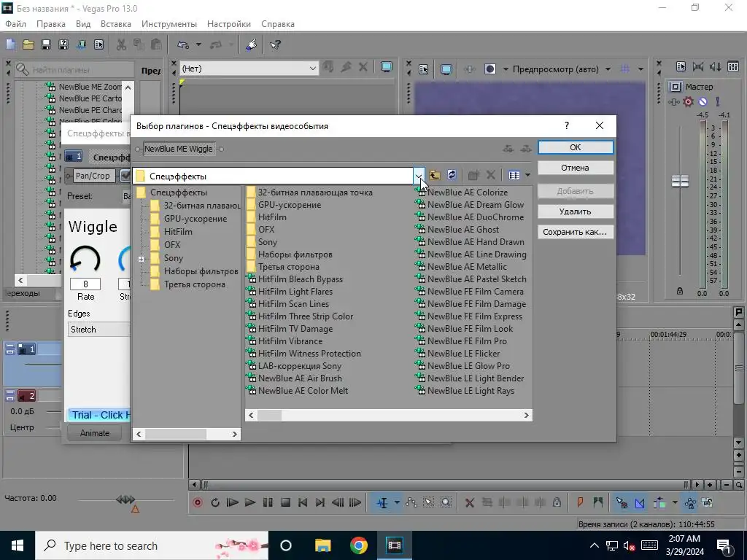Open the preview grid overlay dropdown arrow
This screenshot has width=747, height=560.
pyautogui.click(x=640, y=69)
